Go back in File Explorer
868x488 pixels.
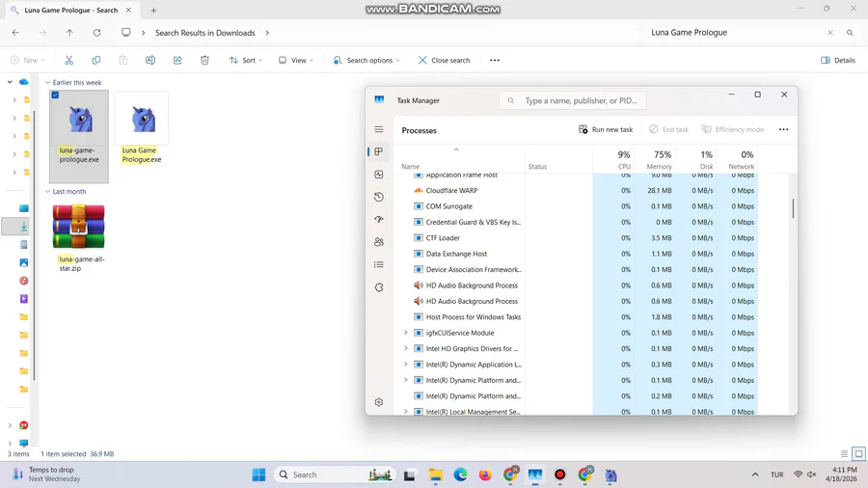tap(15, 33)
